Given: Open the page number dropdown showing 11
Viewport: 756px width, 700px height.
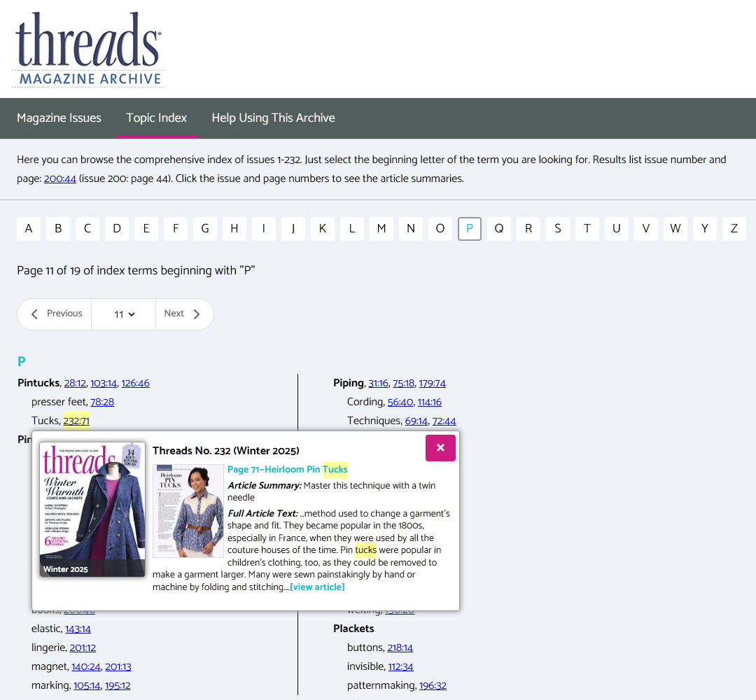Looking at the screenshot, I should (123, 314).
